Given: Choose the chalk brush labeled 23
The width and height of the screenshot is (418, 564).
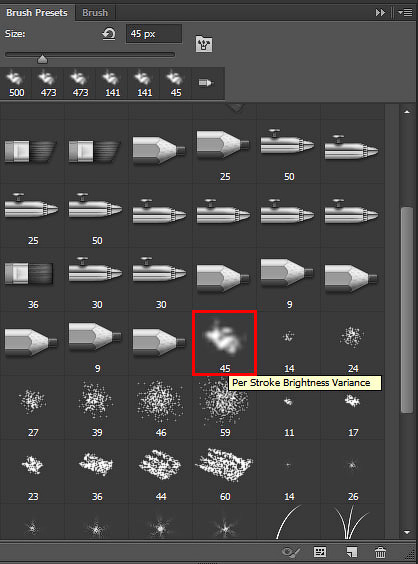Looking at the screenshot, I should point(33,471).
